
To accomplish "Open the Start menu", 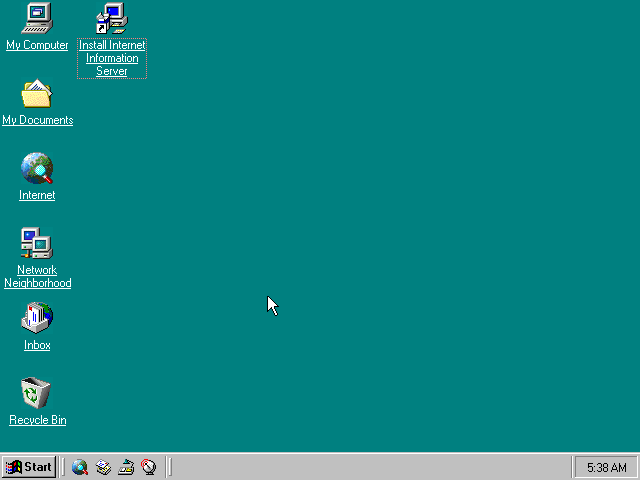I will pyautogui.click(x=29, y=467).
